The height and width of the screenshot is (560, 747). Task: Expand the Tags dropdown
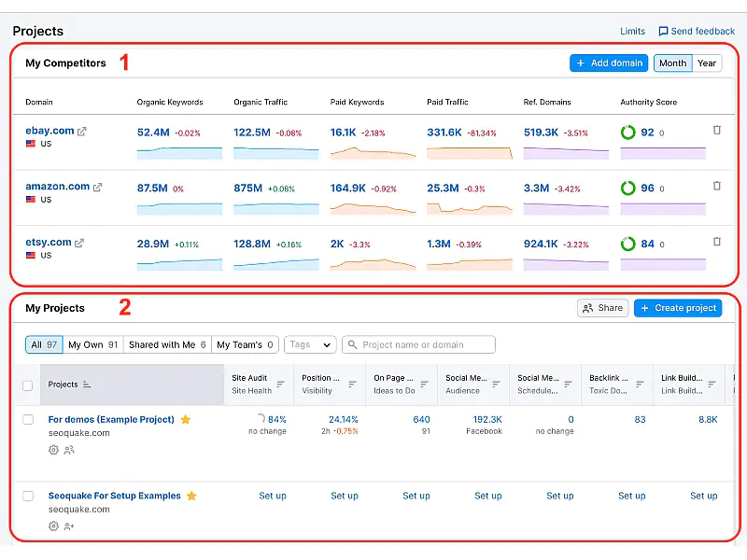[x=310, y=344]
